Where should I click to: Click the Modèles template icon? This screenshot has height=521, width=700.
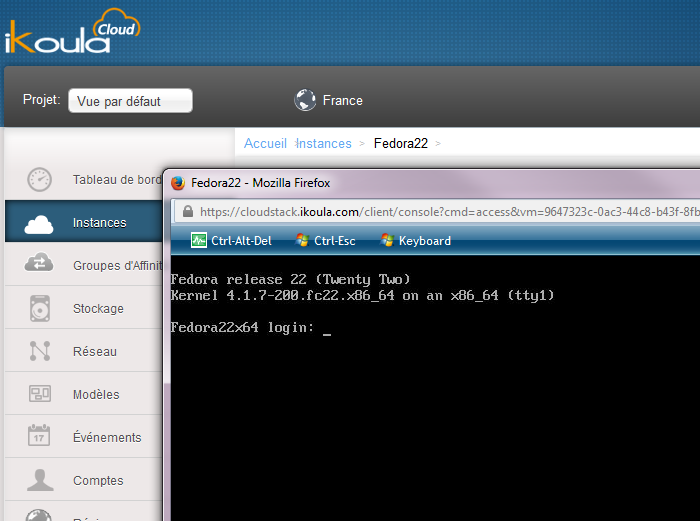39,394
